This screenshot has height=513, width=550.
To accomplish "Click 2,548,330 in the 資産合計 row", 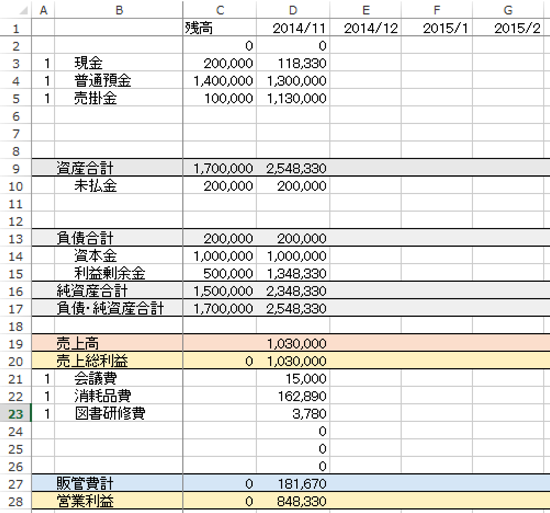I will (293, 168).
